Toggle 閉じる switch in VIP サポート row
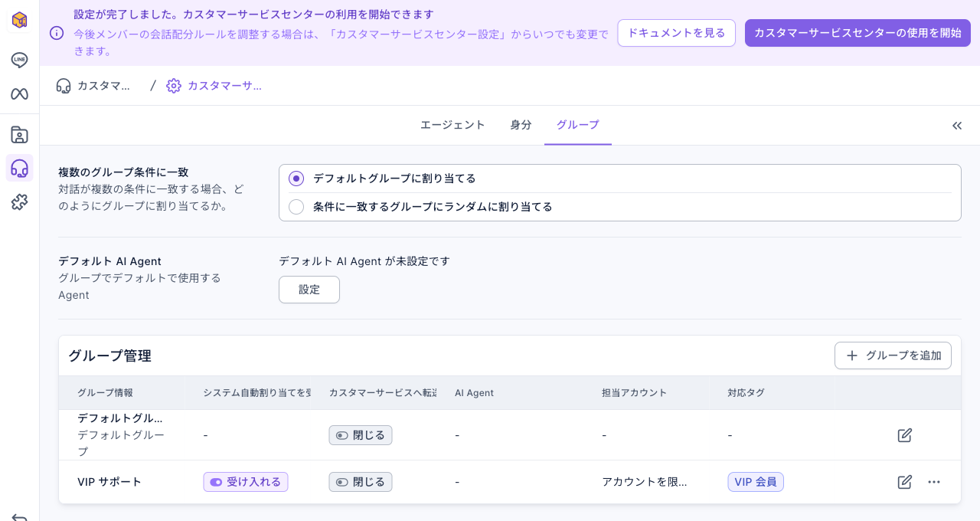980x521 pixels. 361,482
